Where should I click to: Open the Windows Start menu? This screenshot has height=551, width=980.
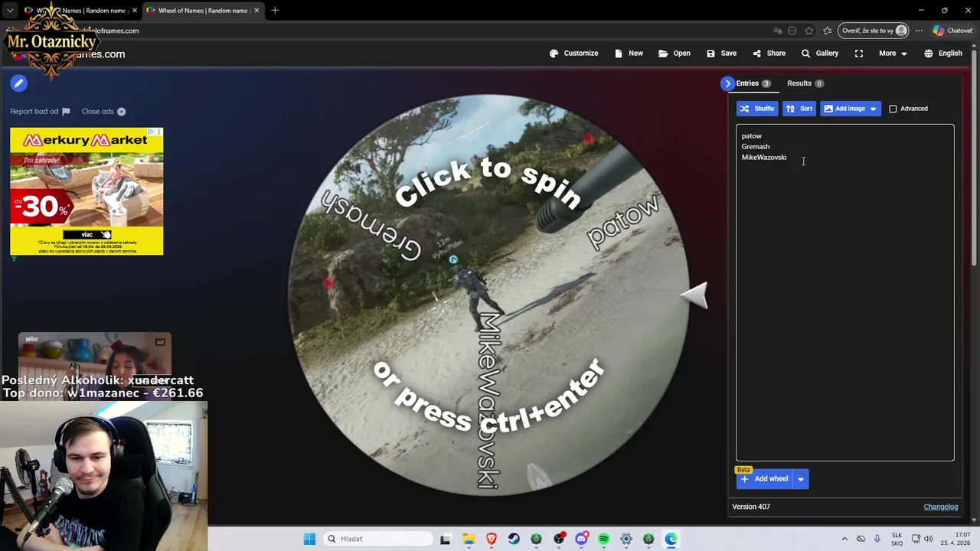pos(309,539)
